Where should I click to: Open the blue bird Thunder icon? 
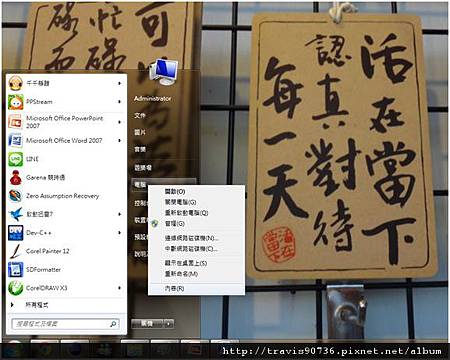click(x=15, y=214)
